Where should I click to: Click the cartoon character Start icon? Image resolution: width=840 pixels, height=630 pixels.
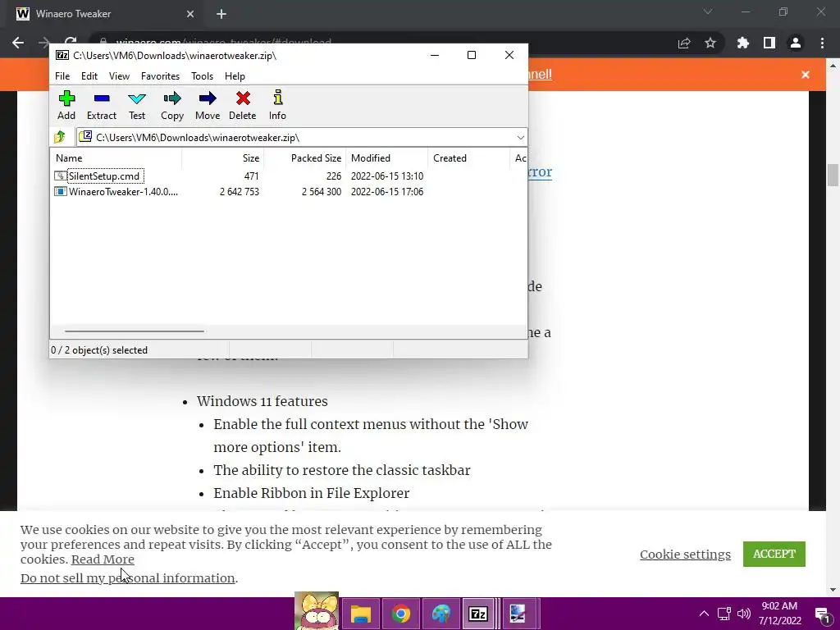317,610
